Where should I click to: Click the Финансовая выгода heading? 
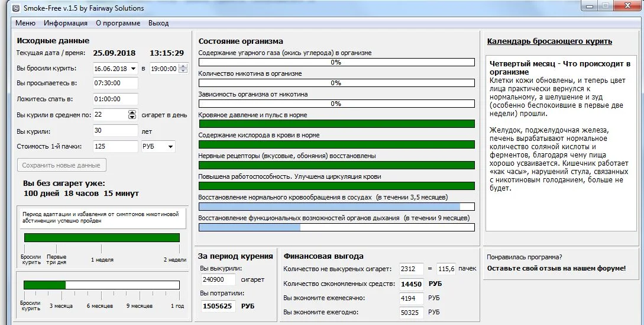(x=323, y=256)
